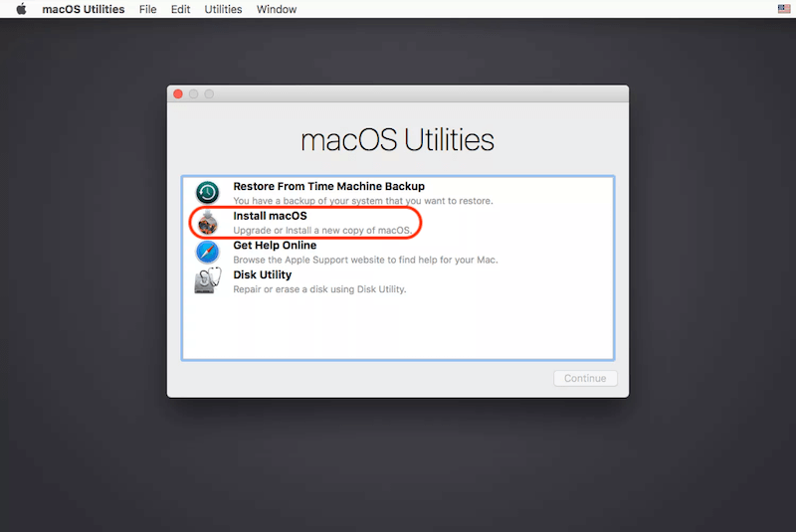Image resolution: width=796 pixels, height=532 pixels.
Task: Open the Edit menu
Action: click(180, 9)
